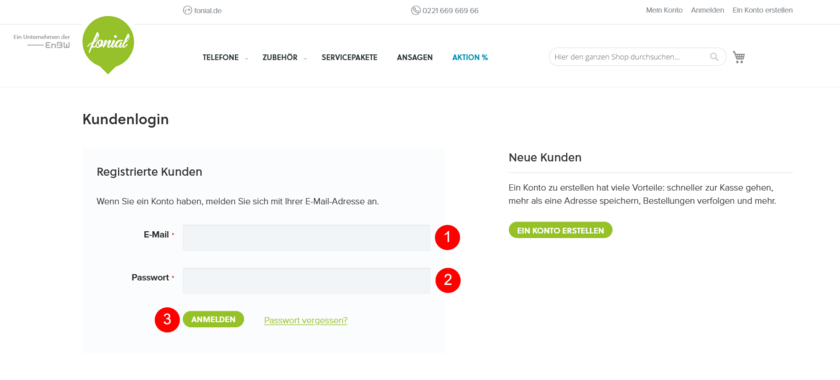Open the shopping cart icon

point(739,57)
